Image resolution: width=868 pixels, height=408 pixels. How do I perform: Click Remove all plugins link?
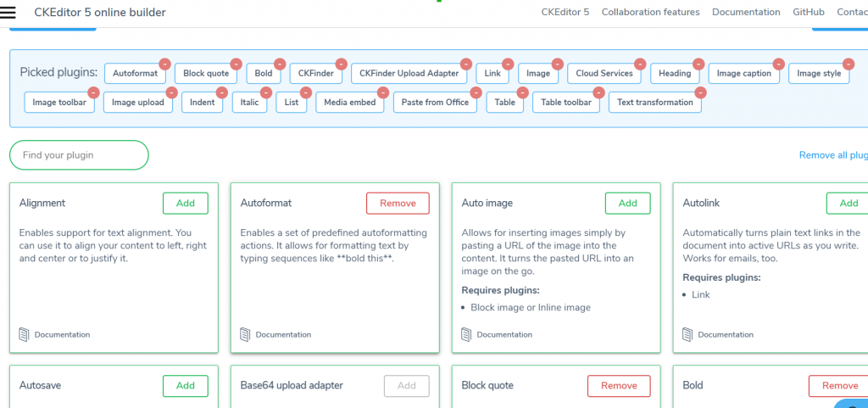tap(833, 155)
